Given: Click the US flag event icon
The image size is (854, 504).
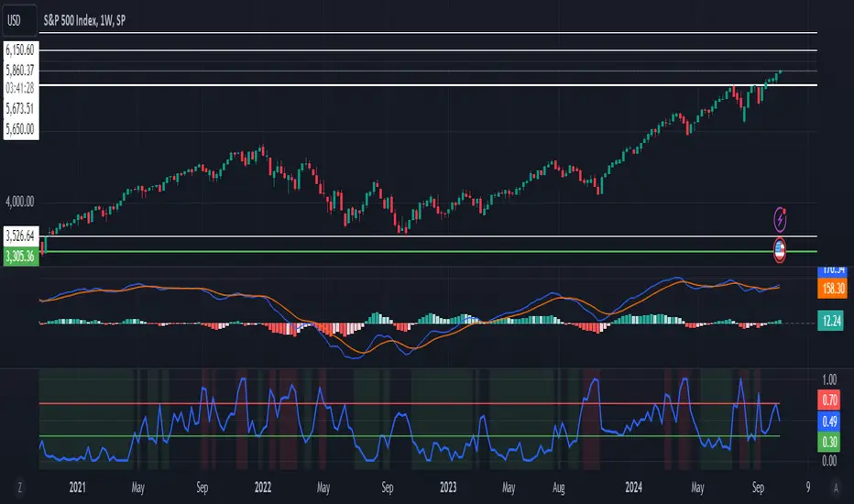Looking at the screenshot, I should point(780,251).
